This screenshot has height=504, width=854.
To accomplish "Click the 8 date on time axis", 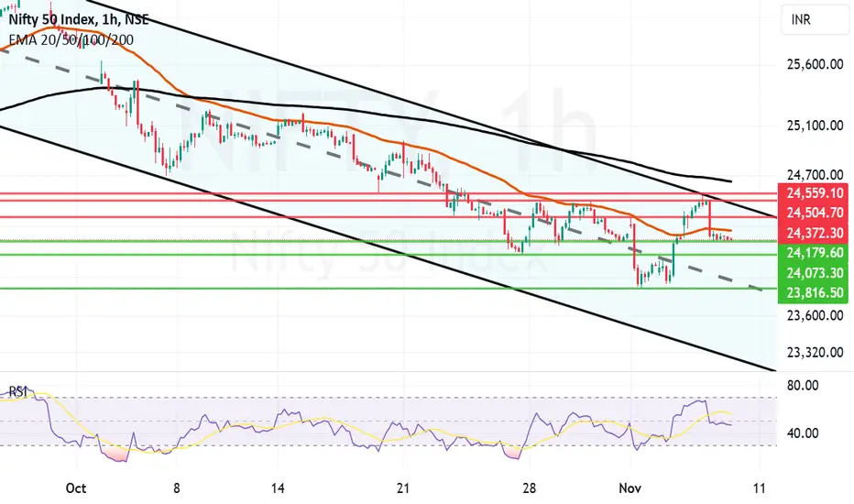I will 177,488.
